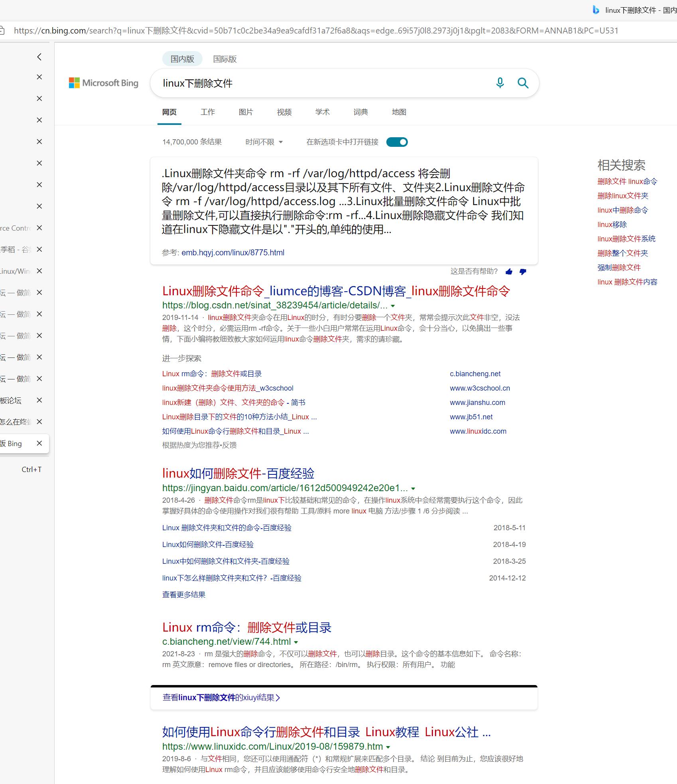Open w3cschool 删除文件夹命令 link

point(228,388)
